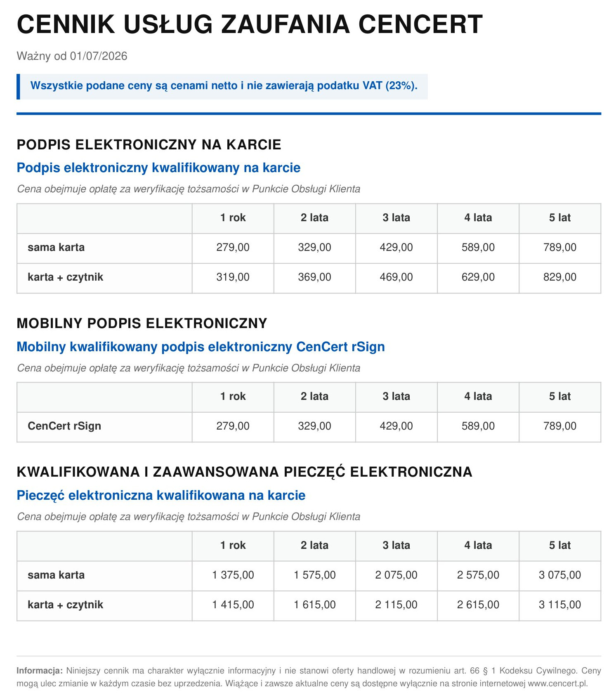Image resolution: width=616 pixels, height=697 pixels.
Task: Select the 1 375,00 seal price for sama karta
Action: point(233,575)
